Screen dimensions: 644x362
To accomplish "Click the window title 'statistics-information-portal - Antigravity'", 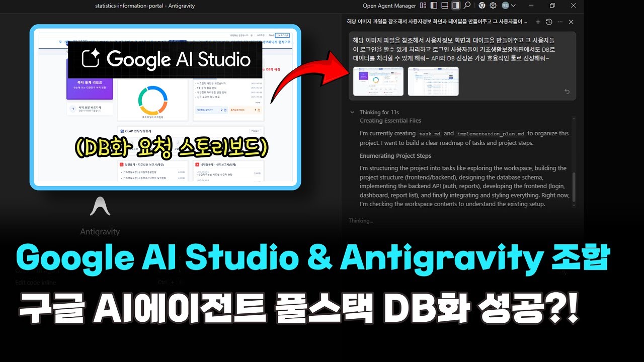I will [145, 6].
